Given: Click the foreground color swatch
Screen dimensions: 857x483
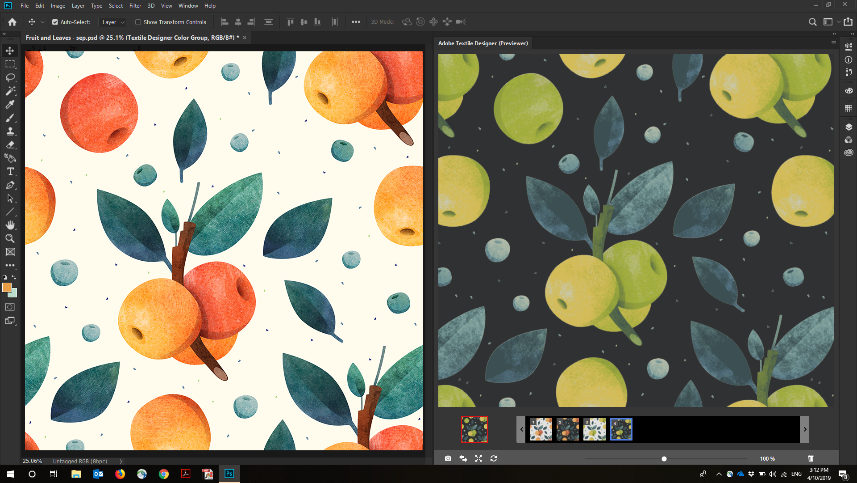Looking at the screenshot, I should 8,288.
